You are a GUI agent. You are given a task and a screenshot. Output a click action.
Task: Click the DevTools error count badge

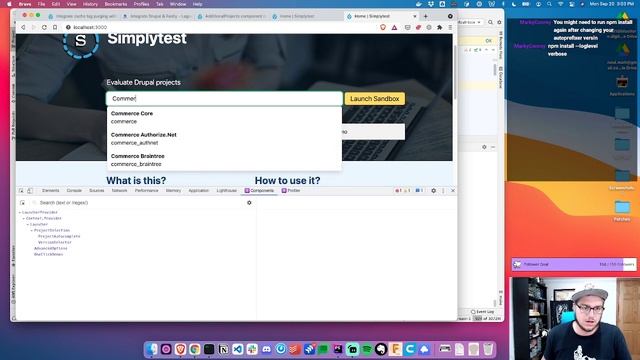pyautogui.click(x=398, y=191)
